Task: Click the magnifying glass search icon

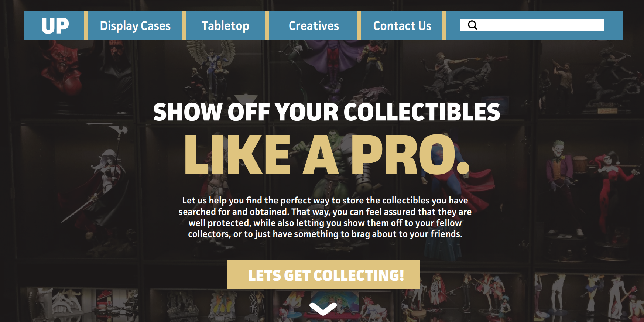Action: point(472,25)
